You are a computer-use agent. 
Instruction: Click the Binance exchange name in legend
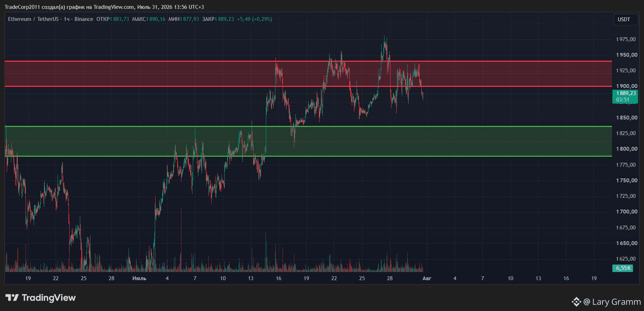[84, 19]
